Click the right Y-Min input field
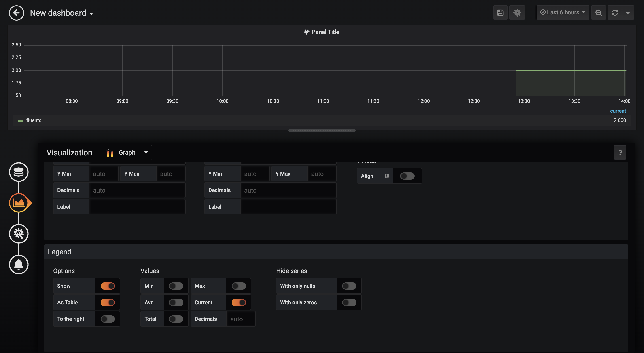Screen dimensions: 644x353 tap(255, 174)
